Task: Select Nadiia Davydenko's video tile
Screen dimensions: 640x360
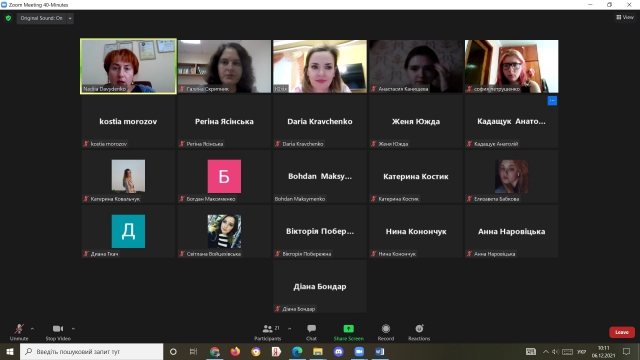Action: (x=129, y=66)
